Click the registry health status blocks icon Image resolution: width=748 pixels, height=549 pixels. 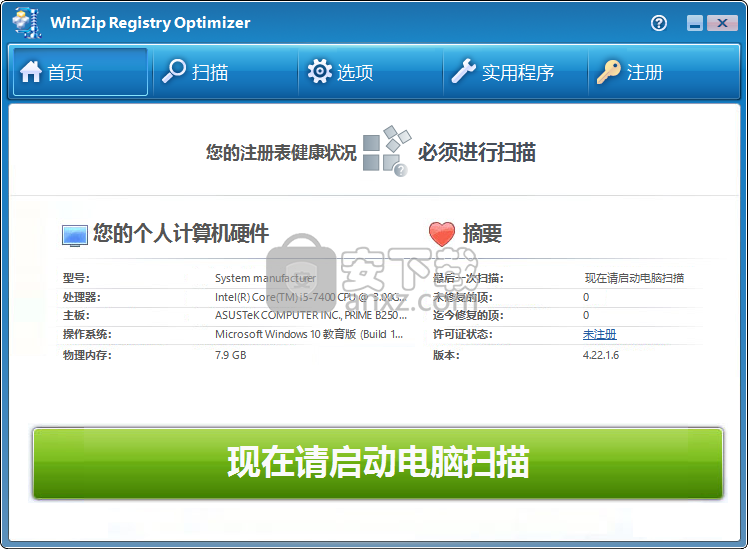(386, 151)
